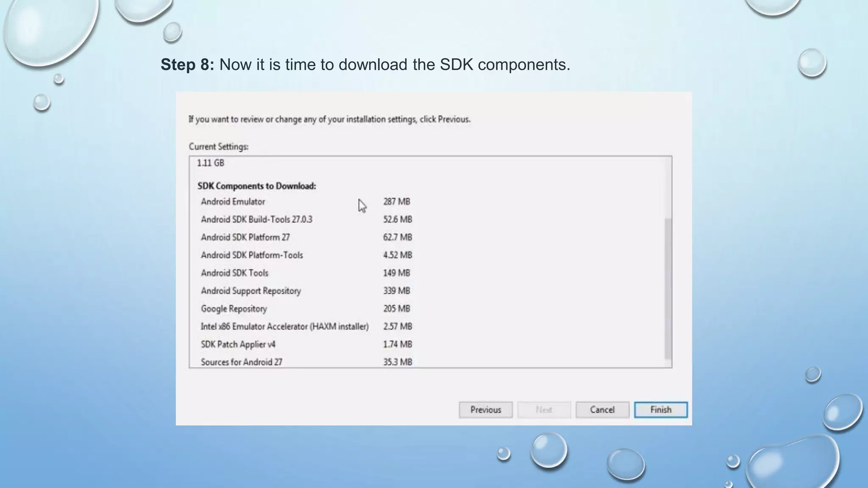Select the Android Emulator row
This screenshot has width=868, height=488.
tap(305, 202)
